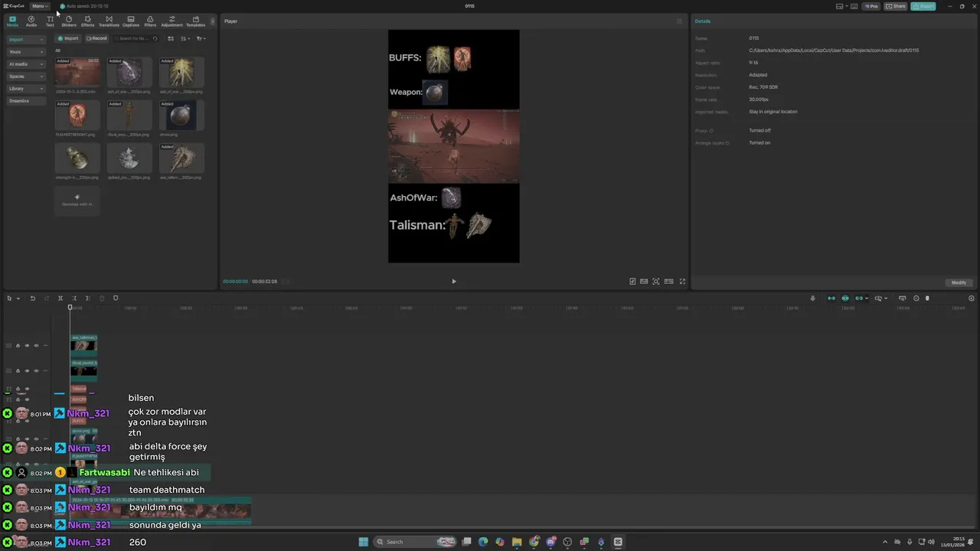The image size is (980, 551).
Task: Open the Pro upgrade badge
Action: pos(871,6)
